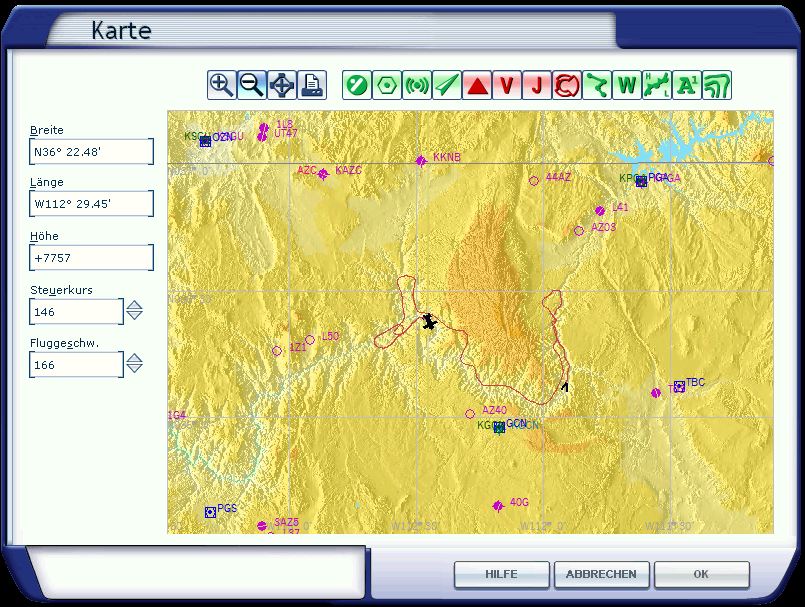Toggle ILS feathers display
This screenshot has width=805, height=607.
coord(447,85)
